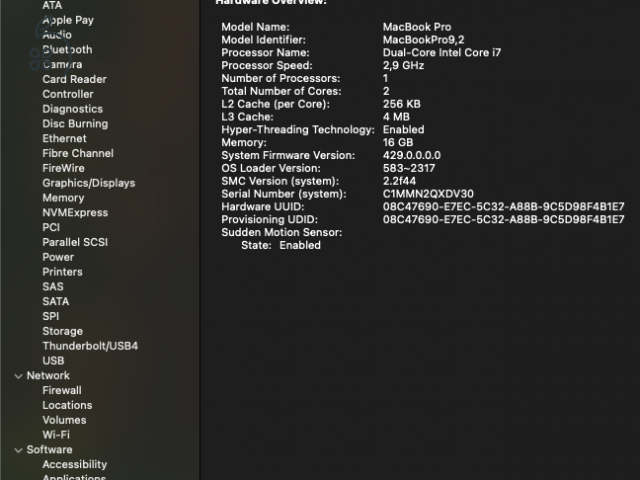
Task: Collapse the Network section chevron
Action: point(18,376)
